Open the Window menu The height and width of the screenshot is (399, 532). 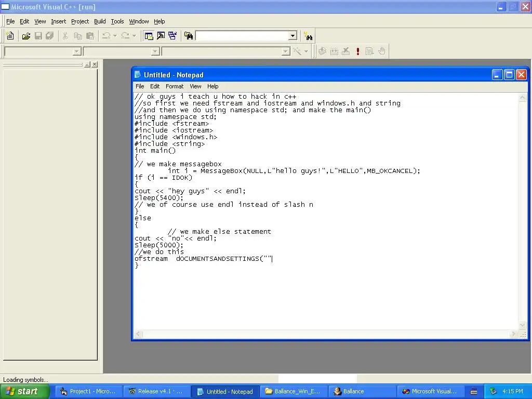point(139,21)
